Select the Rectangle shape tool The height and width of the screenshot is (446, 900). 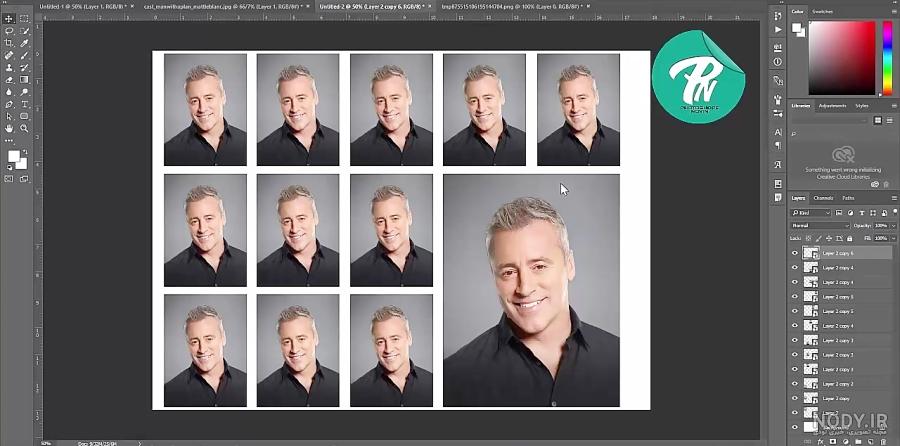(24, 117)
